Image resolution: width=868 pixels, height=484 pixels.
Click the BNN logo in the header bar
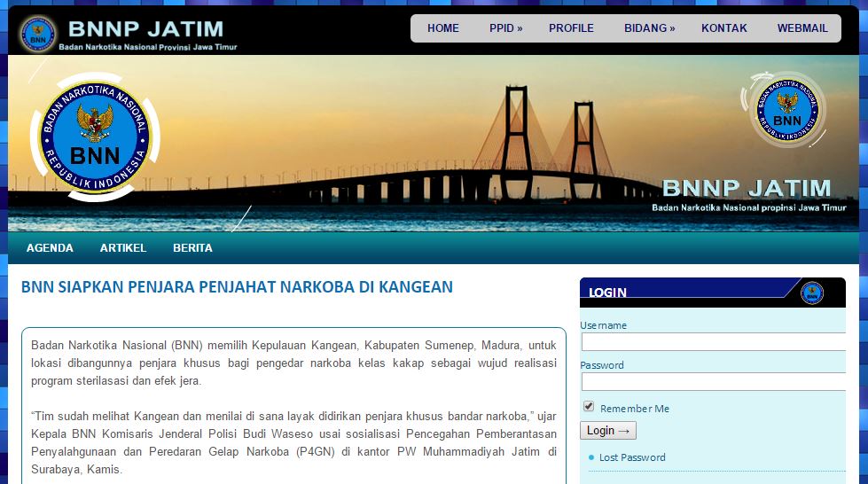pos(37,34)
